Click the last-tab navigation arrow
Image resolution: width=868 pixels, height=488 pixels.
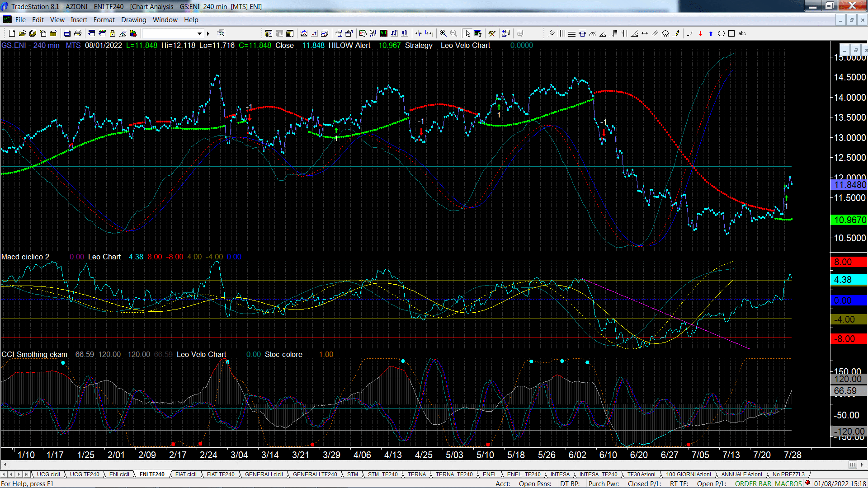click(27, 474)
